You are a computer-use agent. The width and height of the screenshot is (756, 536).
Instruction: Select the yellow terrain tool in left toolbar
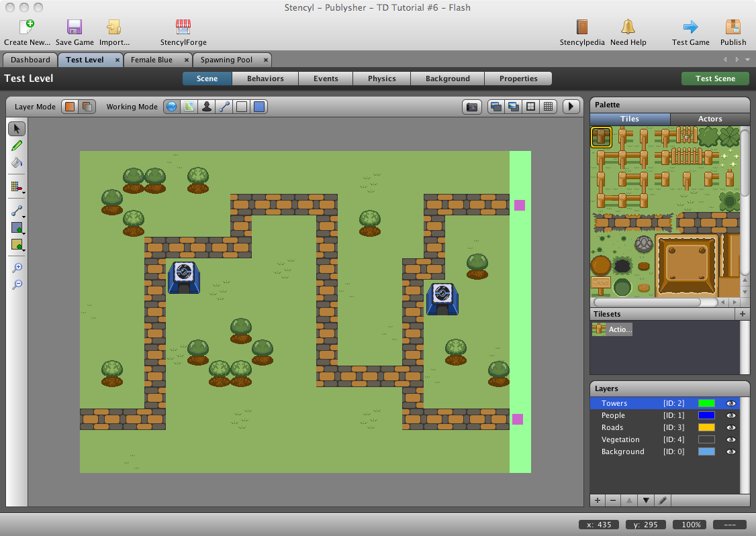pos(17,245)
